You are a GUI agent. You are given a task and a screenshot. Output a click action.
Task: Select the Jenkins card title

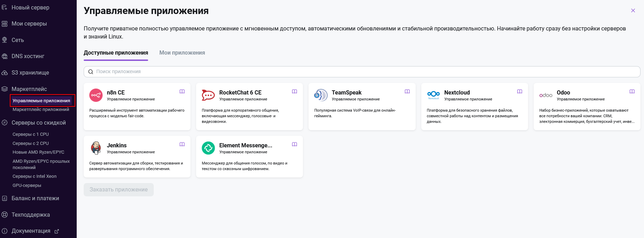coord(117,145)
